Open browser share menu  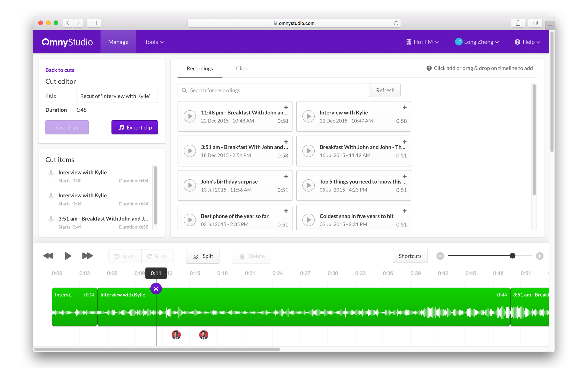point(518,23)
